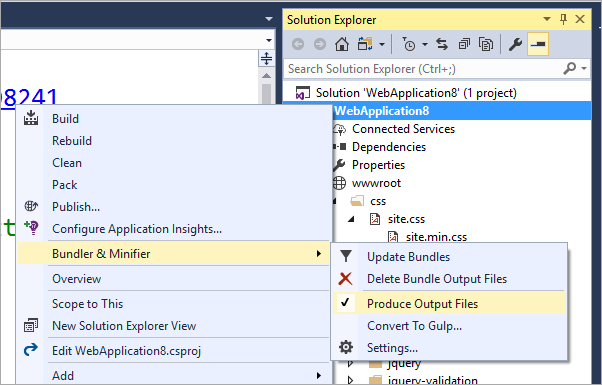
Task: Expand the jquery folder node
Action: point(350,363)
